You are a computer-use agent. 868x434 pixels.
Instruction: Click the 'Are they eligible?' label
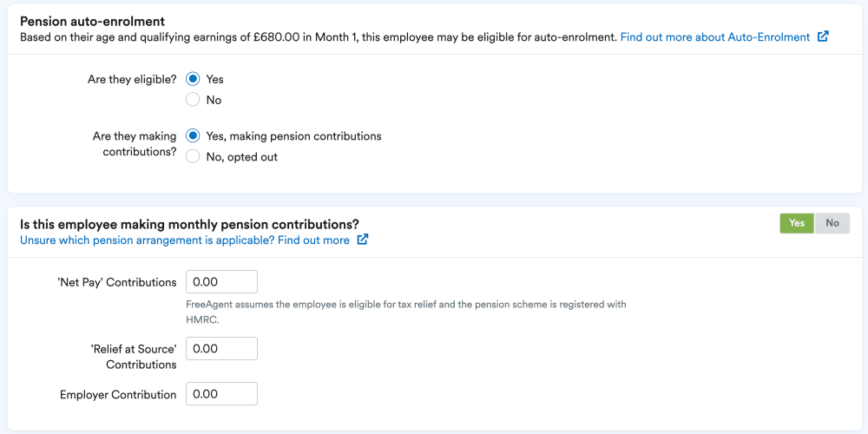point(132,79)
